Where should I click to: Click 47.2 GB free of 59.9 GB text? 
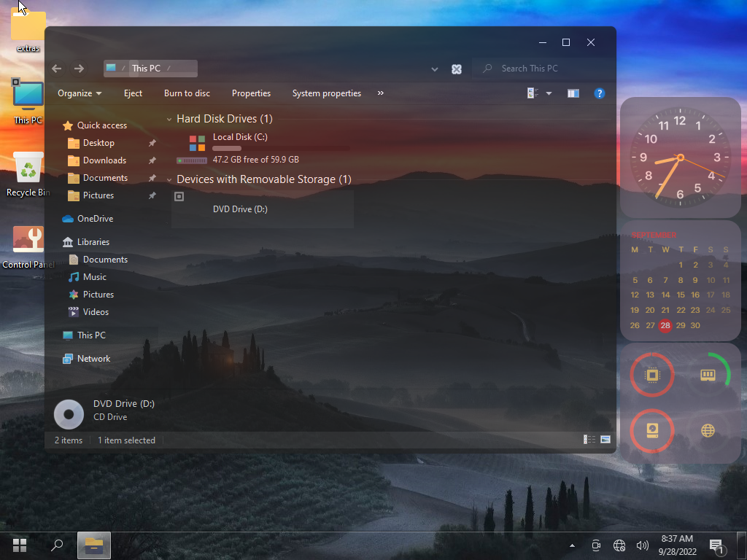click(x=256, y=160)
